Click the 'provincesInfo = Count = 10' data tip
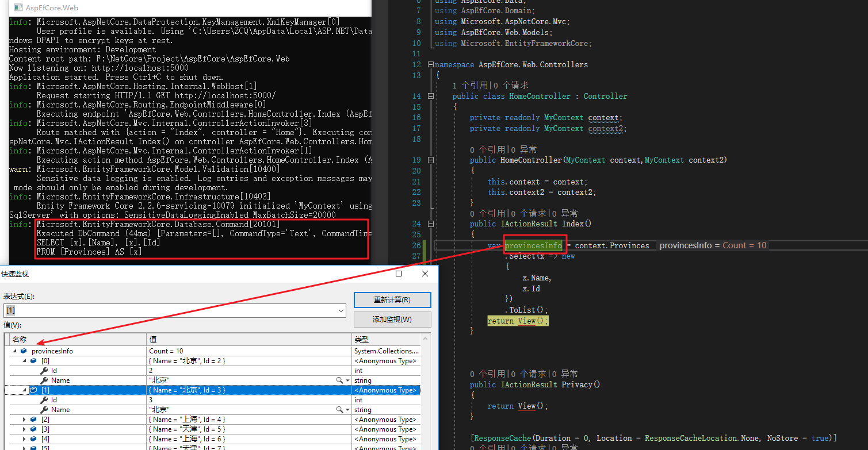The image size is (868, 450). point(713,245)
